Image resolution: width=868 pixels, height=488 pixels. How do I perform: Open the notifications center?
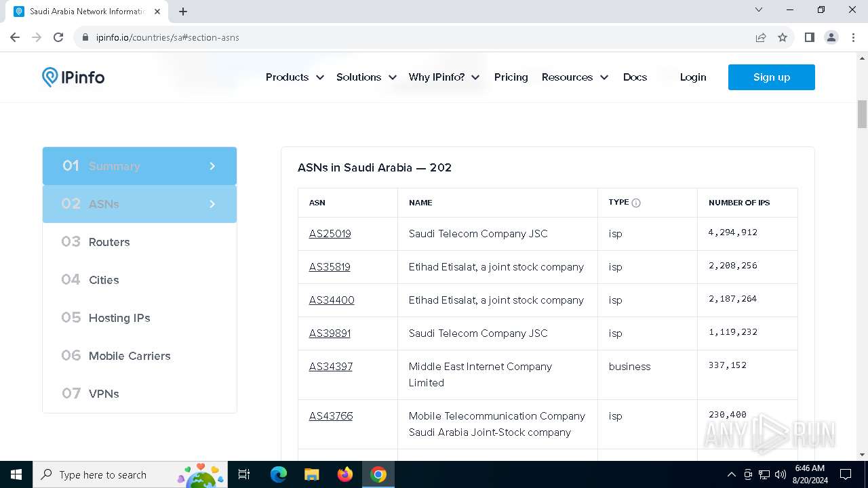coord(846,474)
